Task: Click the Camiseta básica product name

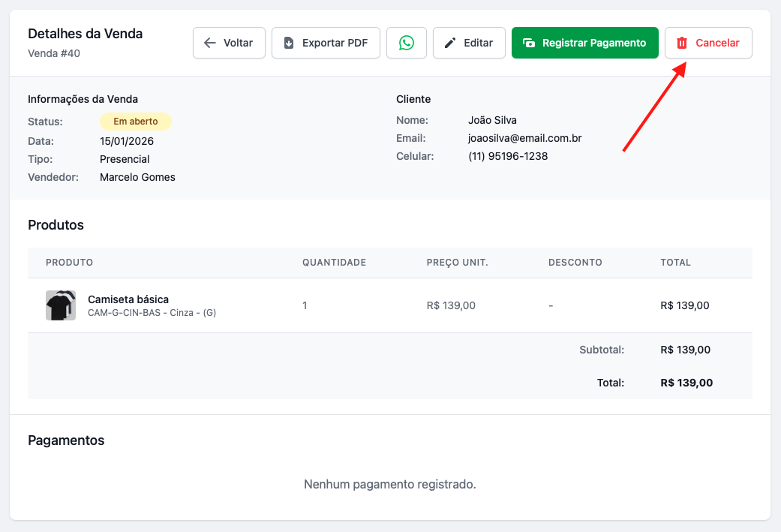Action: [x=128, y=299]
